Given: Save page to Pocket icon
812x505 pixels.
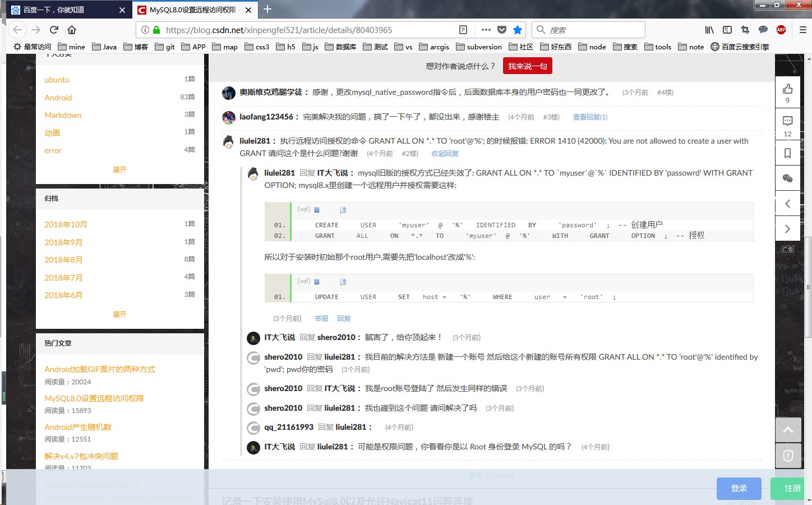Looking at the screenshot, I should coord(502,30).
